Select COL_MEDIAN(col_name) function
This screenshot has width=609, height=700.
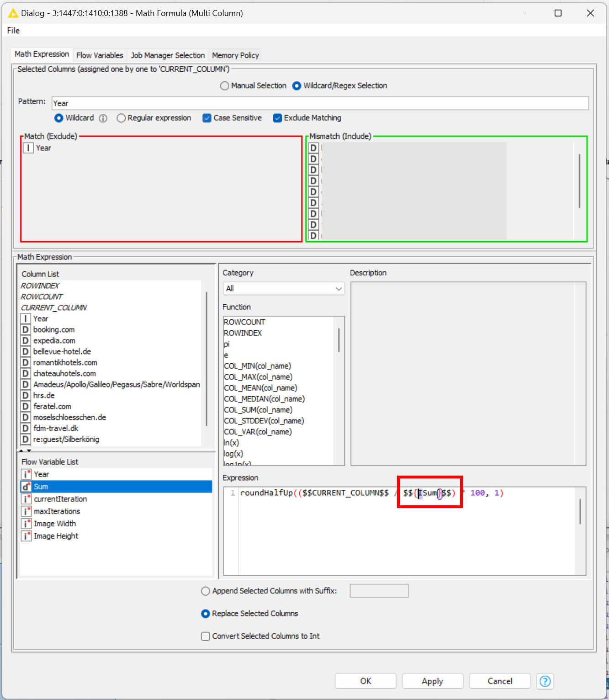click(264, 399)
